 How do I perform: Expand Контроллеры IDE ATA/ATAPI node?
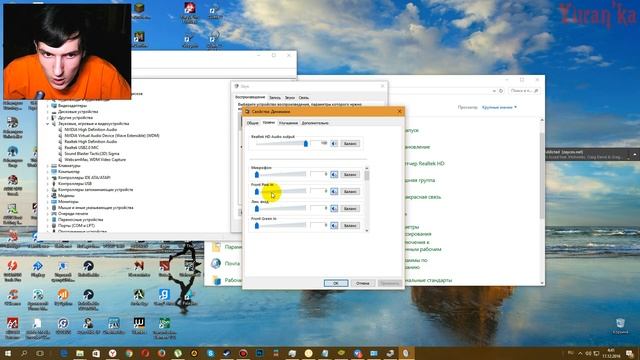coord(48,178)
